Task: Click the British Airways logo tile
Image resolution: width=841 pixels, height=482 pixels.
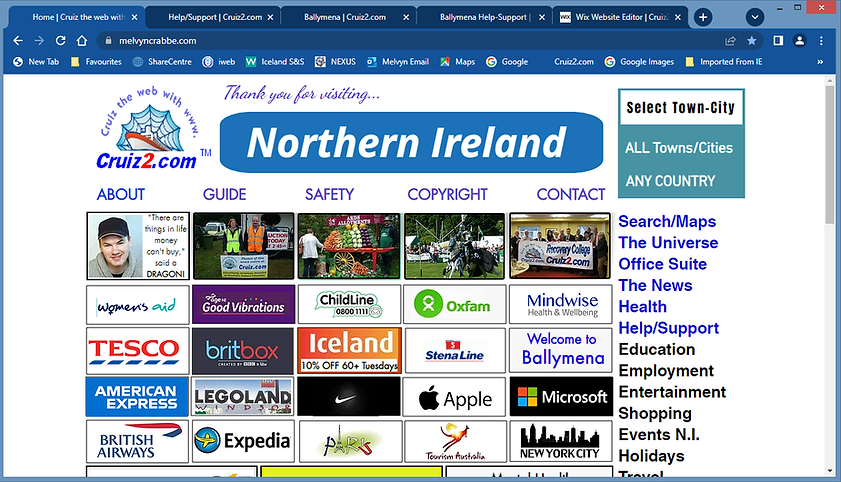Action: (x=137, y=441)
